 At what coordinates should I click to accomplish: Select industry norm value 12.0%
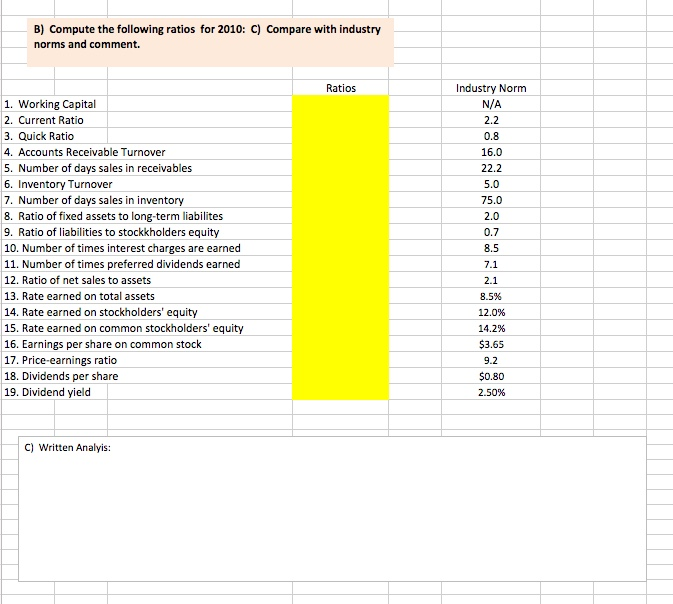[491, 312]
